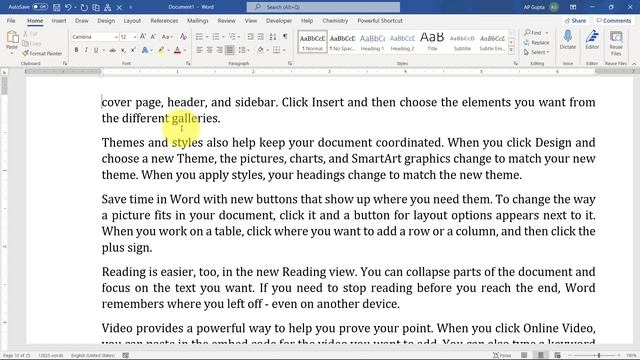Toggle Italic formatting
Screen dimensions: 640x360
click(x=86, y=50)
